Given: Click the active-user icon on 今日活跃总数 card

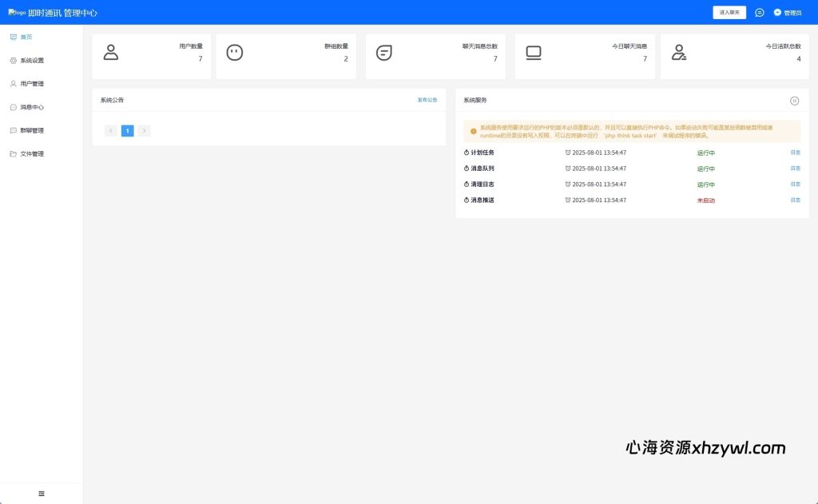Looking at the screenshot, I should 679,53.
